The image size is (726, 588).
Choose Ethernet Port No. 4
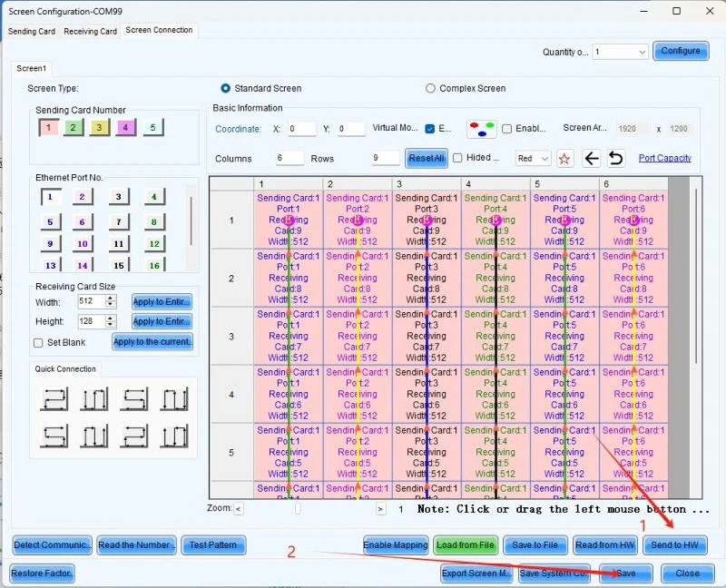(x=154, y=197)
